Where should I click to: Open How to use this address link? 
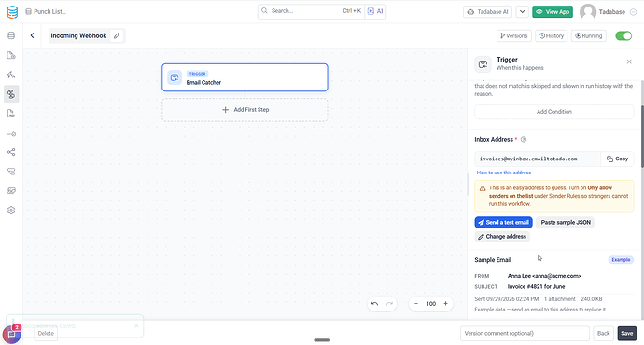(x=504, y=172)
